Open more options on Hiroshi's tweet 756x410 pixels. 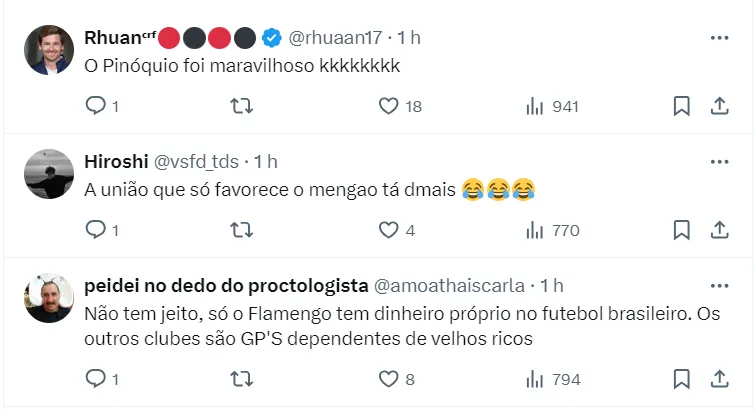pyautogui.click(x=719, y=162)
